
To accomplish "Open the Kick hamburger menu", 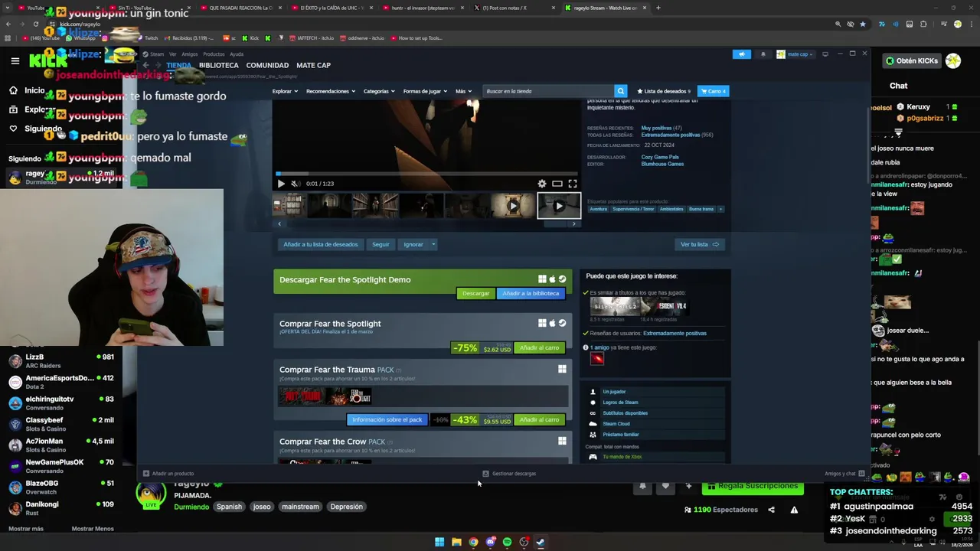I will tap(15, 60).
